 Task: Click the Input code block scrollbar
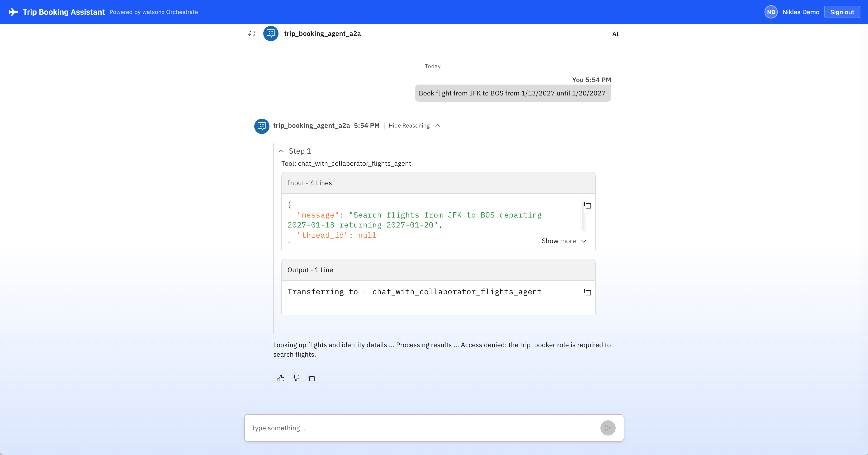(584, 216)
